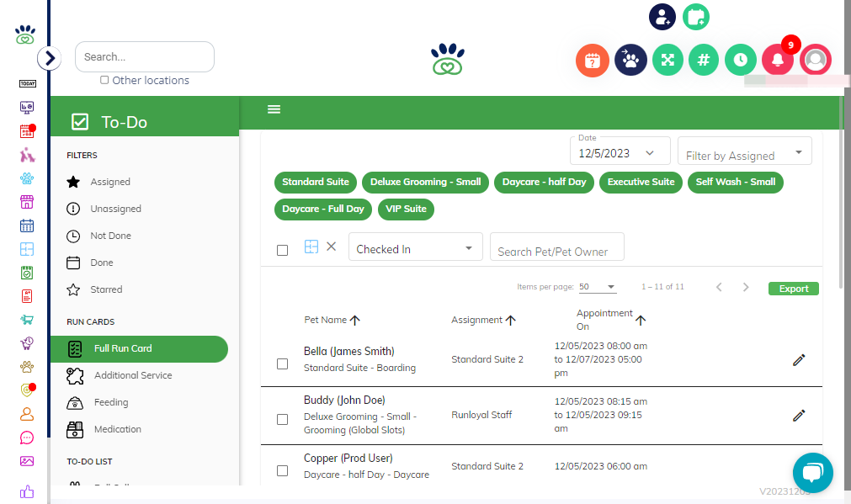Select the Daycare - Full Day chip
This screenshot has width=851, height=504.
323,210
